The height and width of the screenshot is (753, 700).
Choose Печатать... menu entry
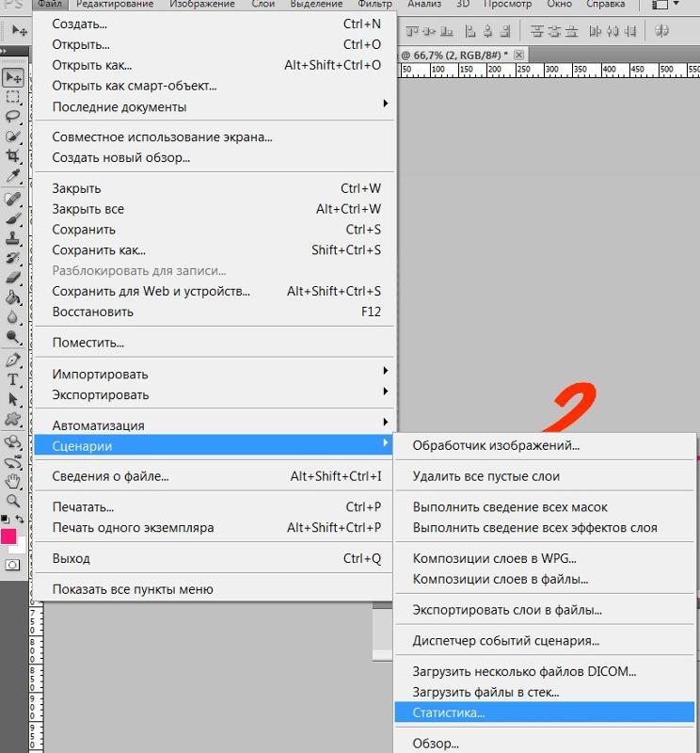click(x=215, y=507)
